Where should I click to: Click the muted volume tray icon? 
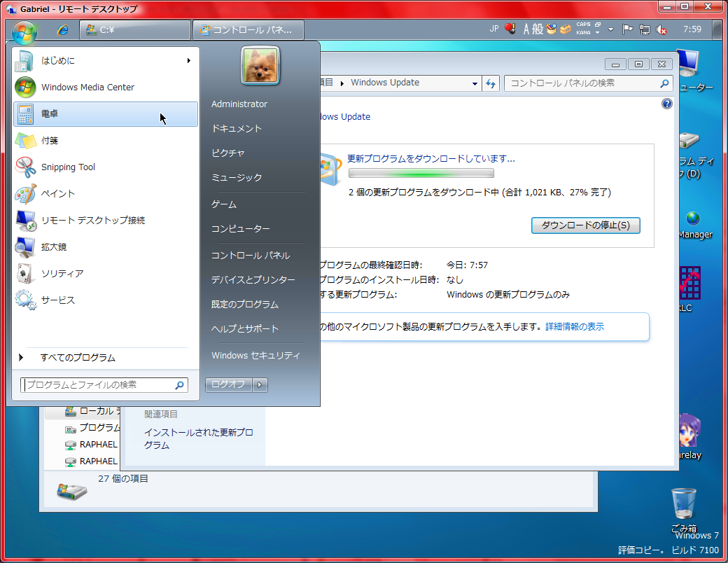pyautogui.click(x=661, y=29)
